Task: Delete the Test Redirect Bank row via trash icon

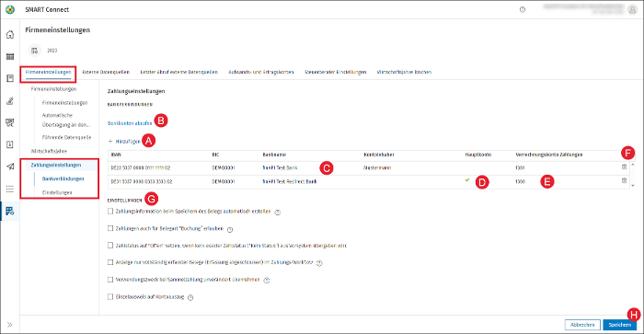Action: (x=624, y=180)
